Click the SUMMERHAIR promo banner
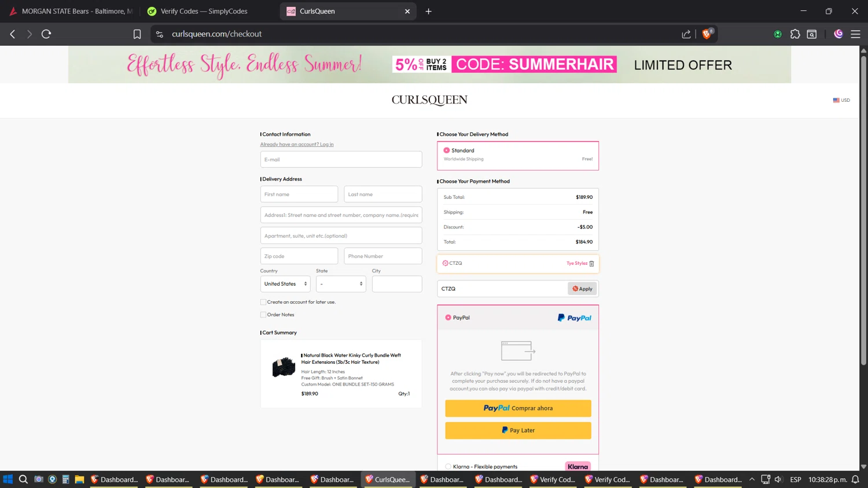 [429, 64]
